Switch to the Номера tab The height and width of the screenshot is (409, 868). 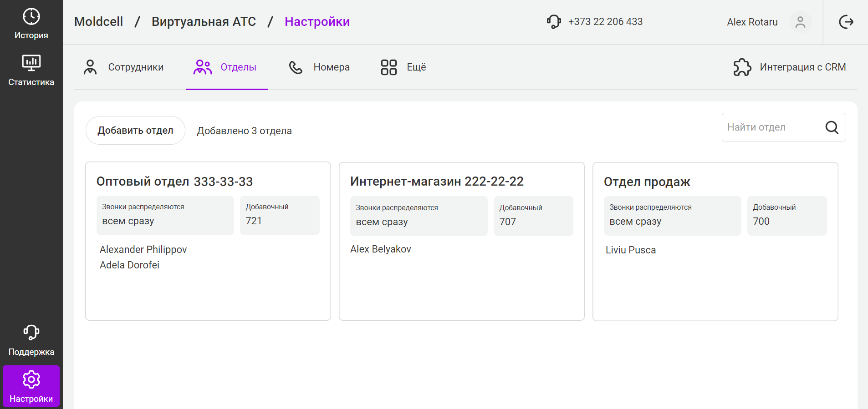pyautogui.click(x=320, y=67)
